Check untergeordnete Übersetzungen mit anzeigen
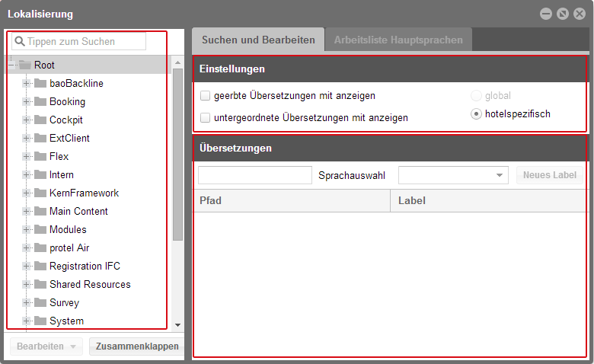This screenshot has height=364, width=594. (x=205, y=118)
